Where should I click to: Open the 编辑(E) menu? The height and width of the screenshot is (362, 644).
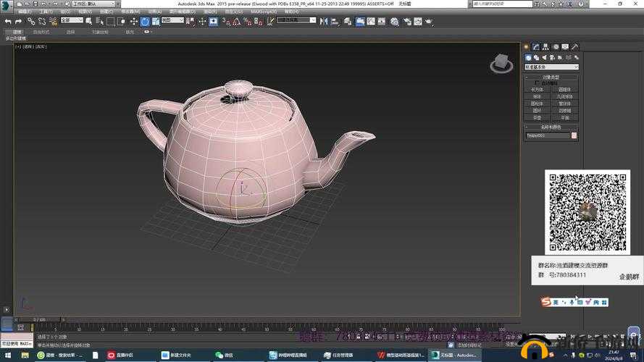point(25,12)
